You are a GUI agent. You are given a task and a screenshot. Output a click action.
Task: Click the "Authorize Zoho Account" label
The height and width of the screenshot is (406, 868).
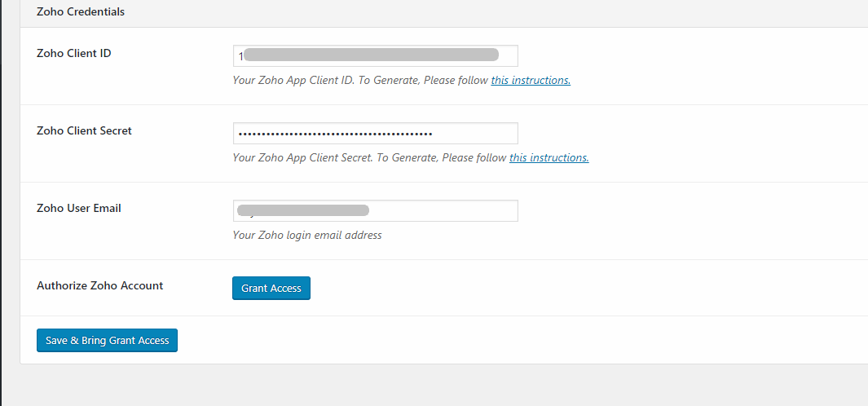click(100, 285)
